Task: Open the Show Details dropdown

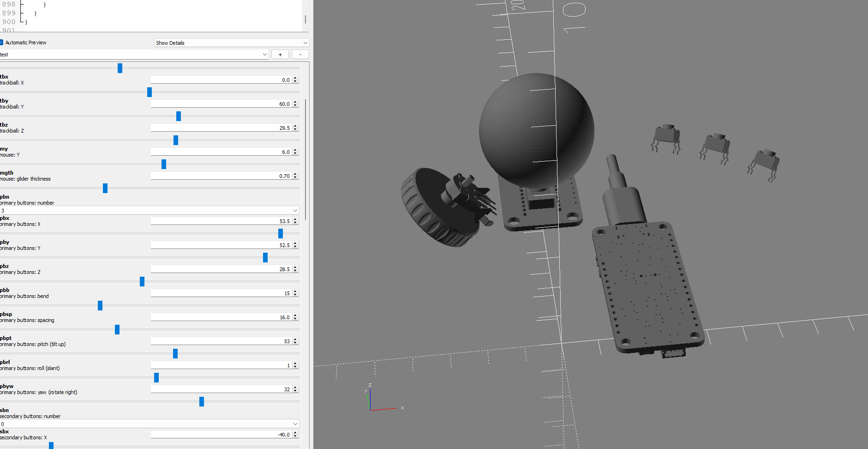Action: coord(231,43)
